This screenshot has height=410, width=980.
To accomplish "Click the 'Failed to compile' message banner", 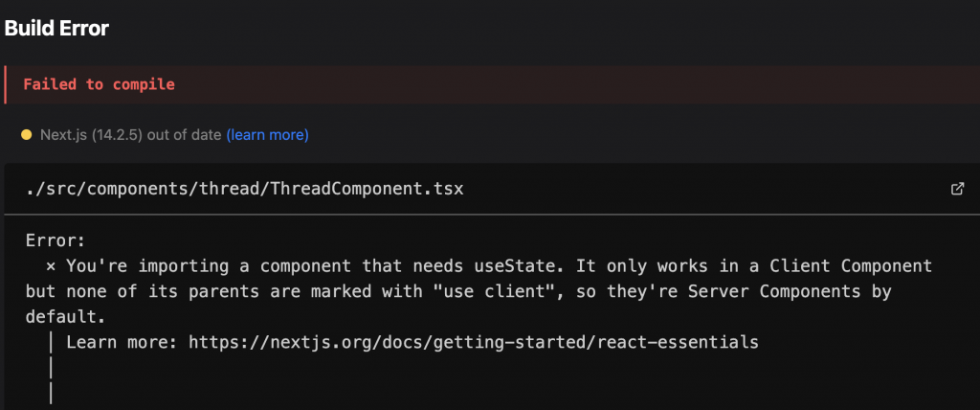I will (492, 84).
